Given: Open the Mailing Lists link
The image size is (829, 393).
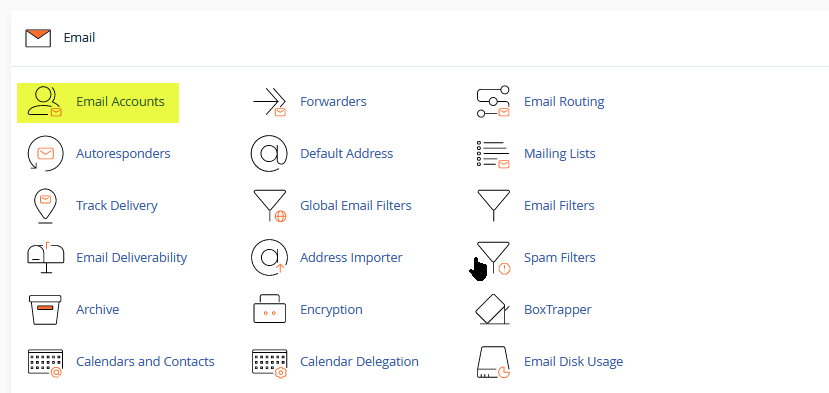Looking at the screenshot, I should pos(559,153).
